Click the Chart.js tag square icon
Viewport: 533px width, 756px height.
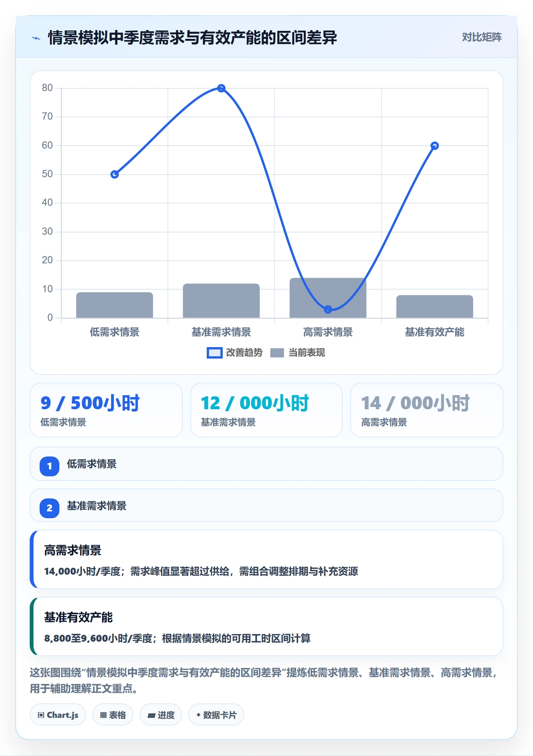coord(41,715)
